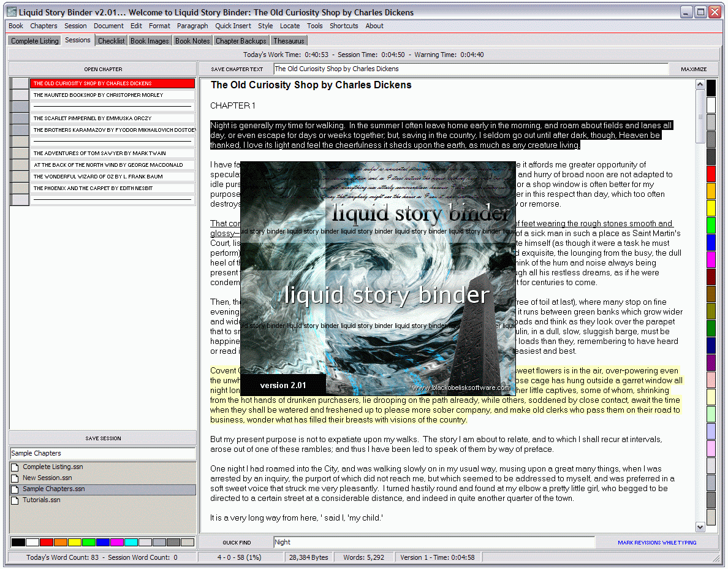Click the session name field 'Sample Chapters'
Viewport: 728px width, 569px height.
[102, 453]
